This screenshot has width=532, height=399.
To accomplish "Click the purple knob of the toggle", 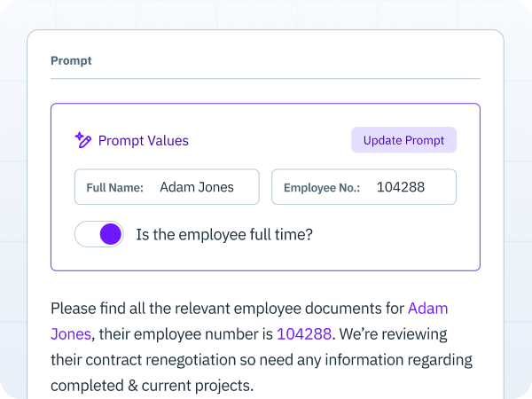I will (111, 235).
